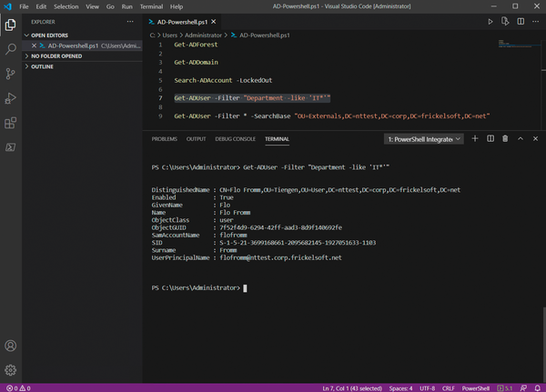
Task: Click the Run script play button
Action: coord(490,22)
